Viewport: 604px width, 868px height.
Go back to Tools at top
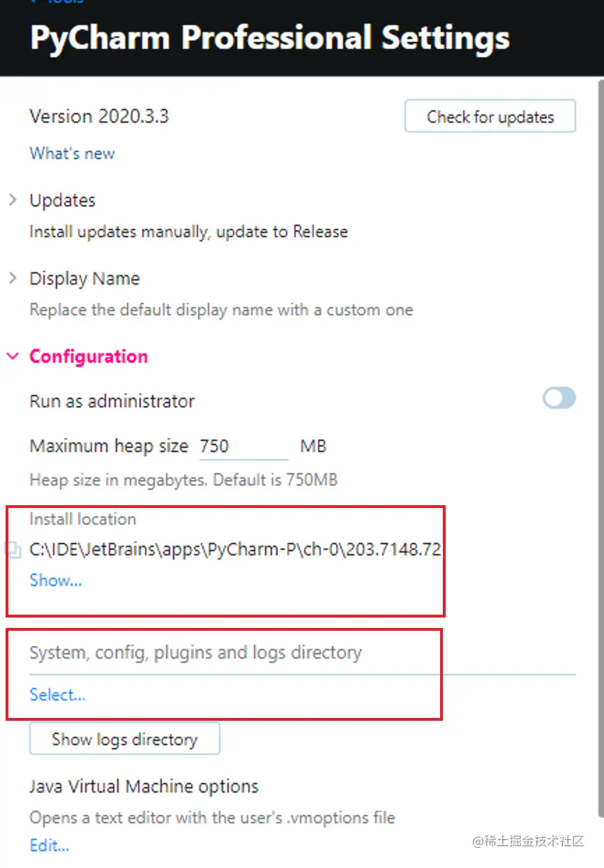tap(57, 2)
